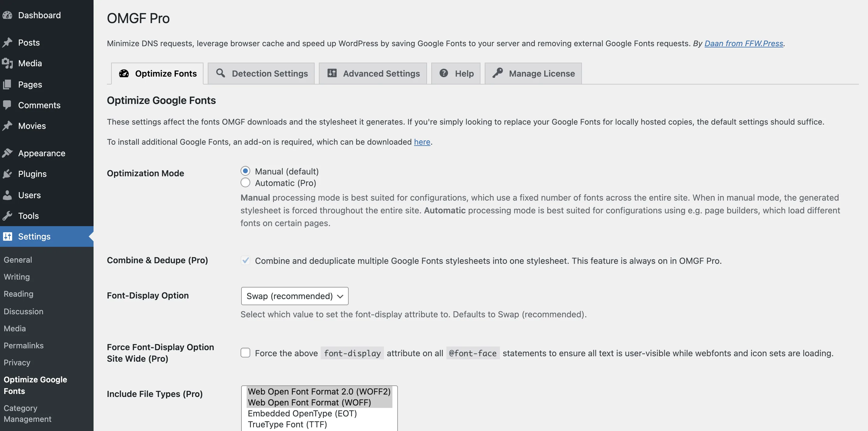
Task: Toggle the Combine & Dedupe checkbox
Action: pos(245,260)
